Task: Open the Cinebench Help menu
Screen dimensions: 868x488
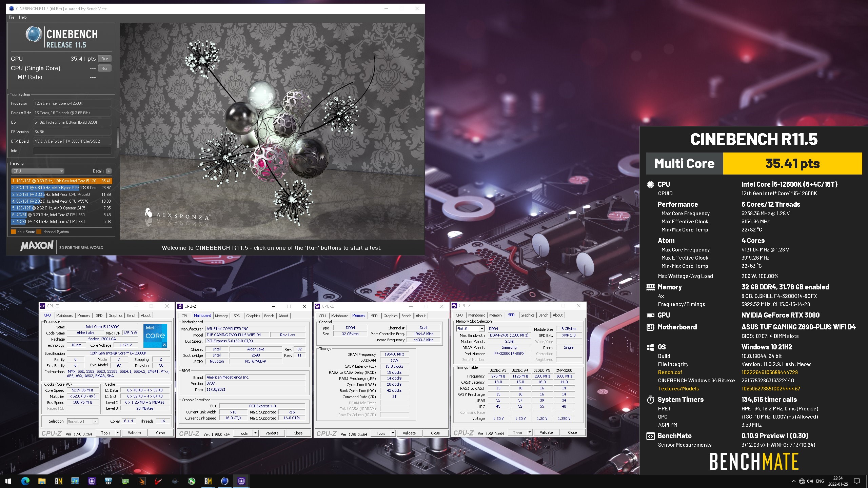Action: pos(23,17)
